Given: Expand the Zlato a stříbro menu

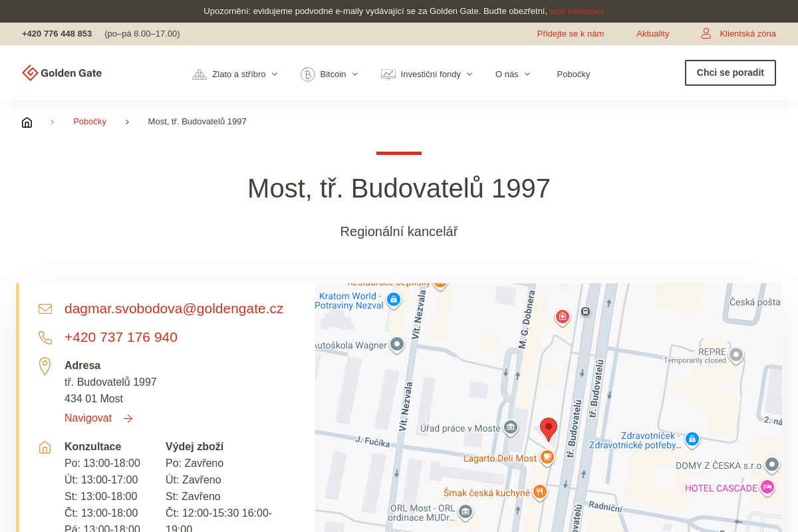Looking at the screenshot, I should coord(235,74).
